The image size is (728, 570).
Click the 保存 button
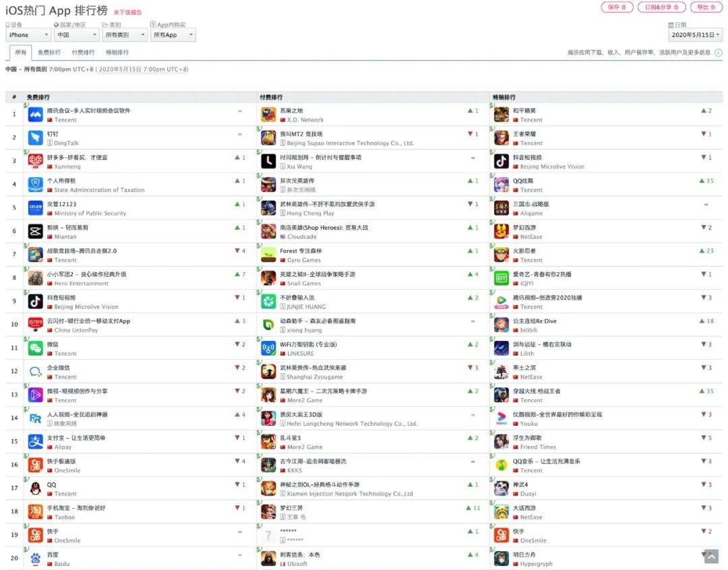click(x=617, y=7)
